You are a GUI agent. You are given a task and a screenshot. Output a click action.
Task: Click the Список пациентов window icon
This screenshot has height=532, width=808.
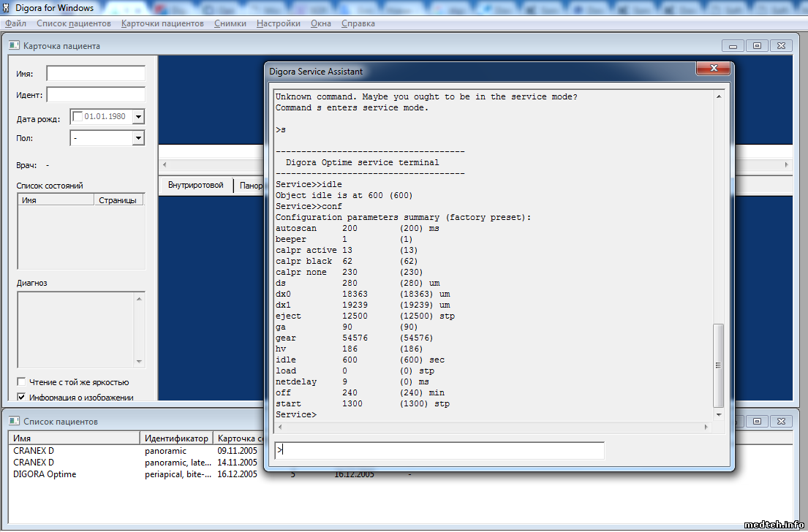click(x=14, y=421)
